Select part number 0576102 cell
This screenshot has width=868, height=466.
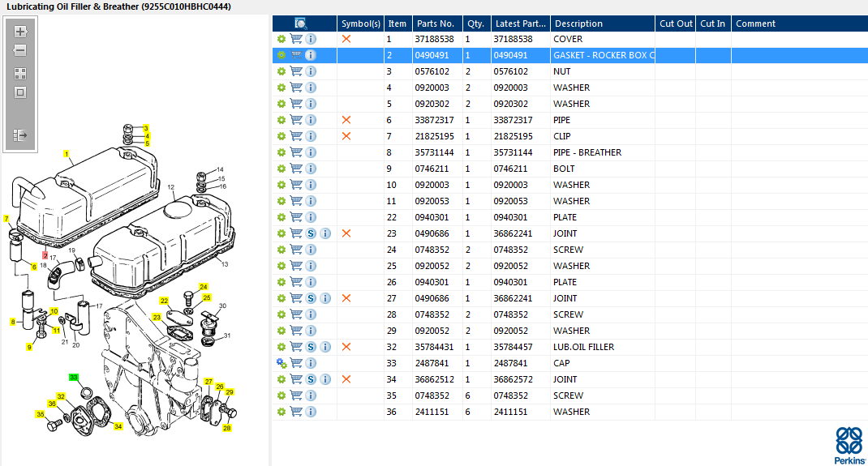(x=436, y=71)
